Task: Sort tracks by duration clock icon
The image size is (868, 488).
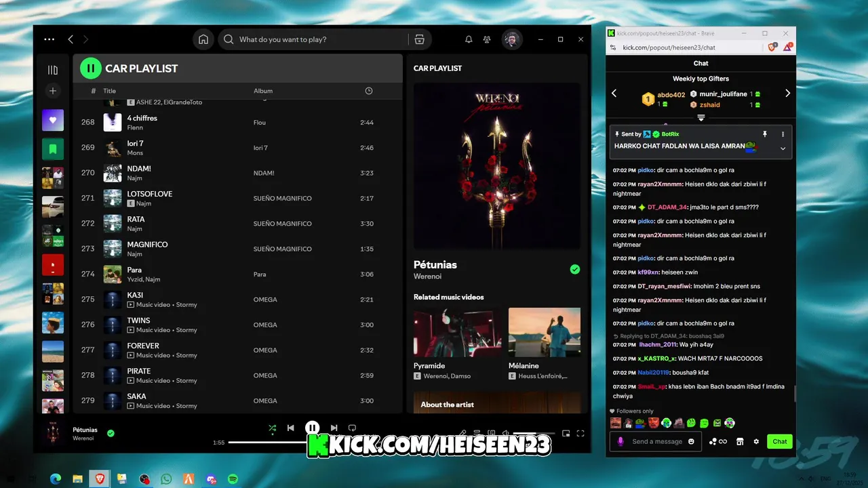Action: (369, 91)
